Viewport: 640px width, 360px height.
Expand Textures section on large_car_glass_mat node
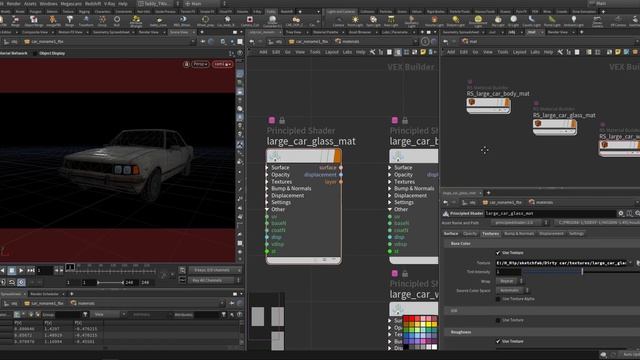click(267, 182)
